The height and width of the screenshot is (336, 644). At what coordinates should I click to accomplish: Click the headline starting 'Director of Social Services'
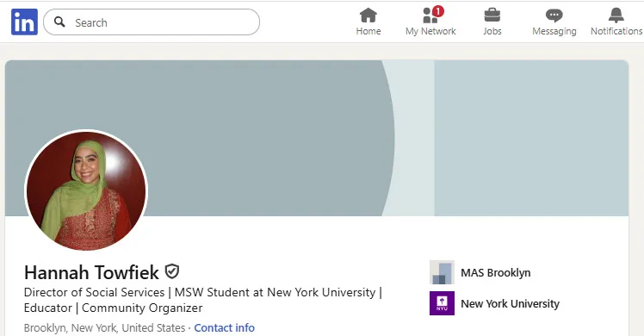tap(203, 300)
